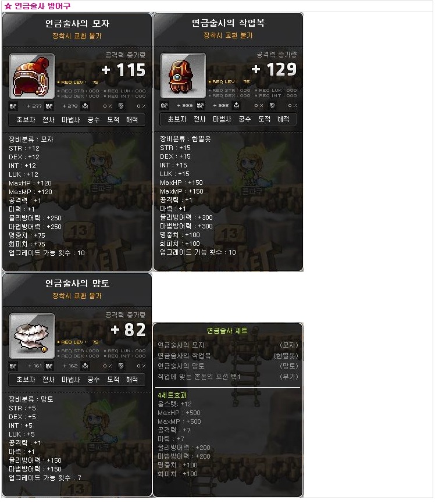This screenshot has width=435, height=504.
Task: Select 초보자 job label in the hat tooltip
Action: 26,120
